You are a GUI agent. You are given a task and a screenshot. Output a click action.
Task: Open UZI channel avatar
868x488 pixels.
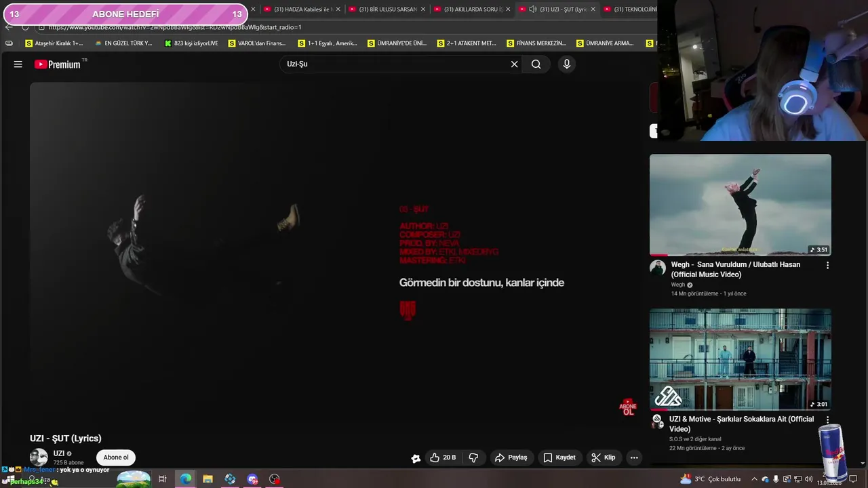39,457
